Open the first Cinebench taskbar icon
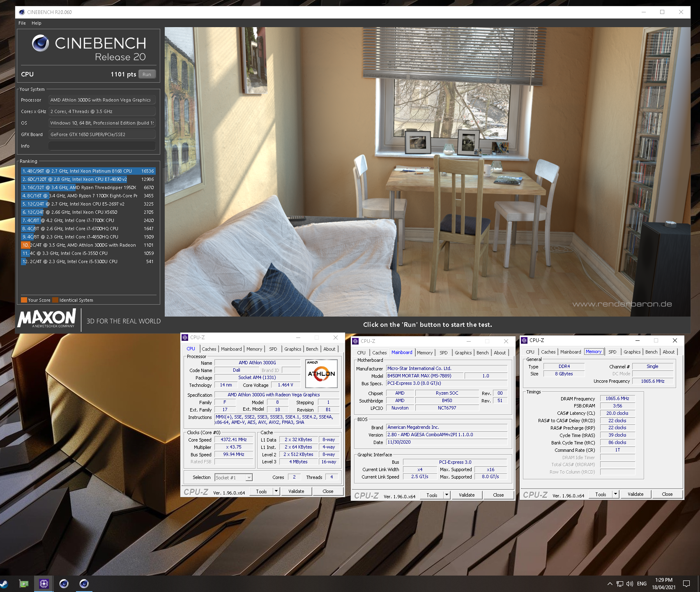The image size is (700, 592). 64,583
